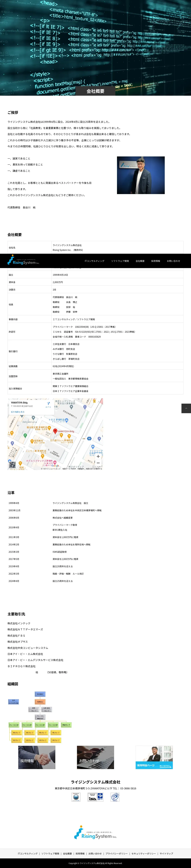This screenshot has height=868, width=191.
Task: Click signature 代表取締役 長谷川 純
Action: 21,208
